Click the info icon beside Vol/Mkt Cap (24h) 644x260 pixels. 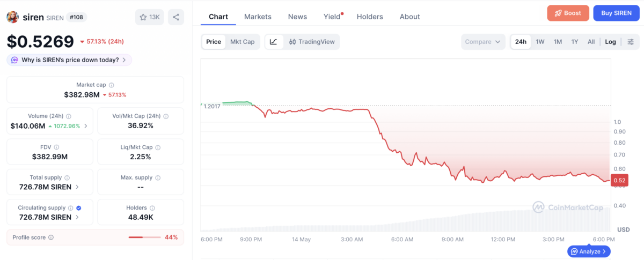[x=166, y=116]
